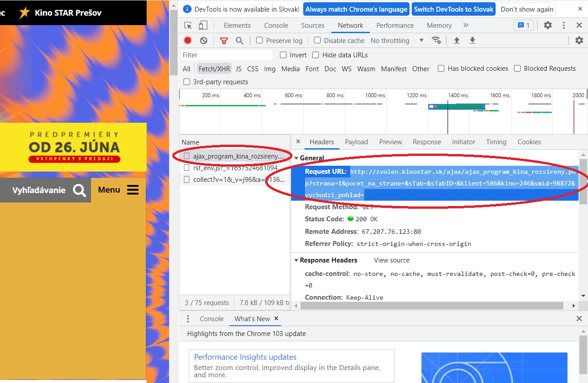Tick the Invert filter checkbox
Viewport: 588px width, 383px height.
(x=283, y=55)
